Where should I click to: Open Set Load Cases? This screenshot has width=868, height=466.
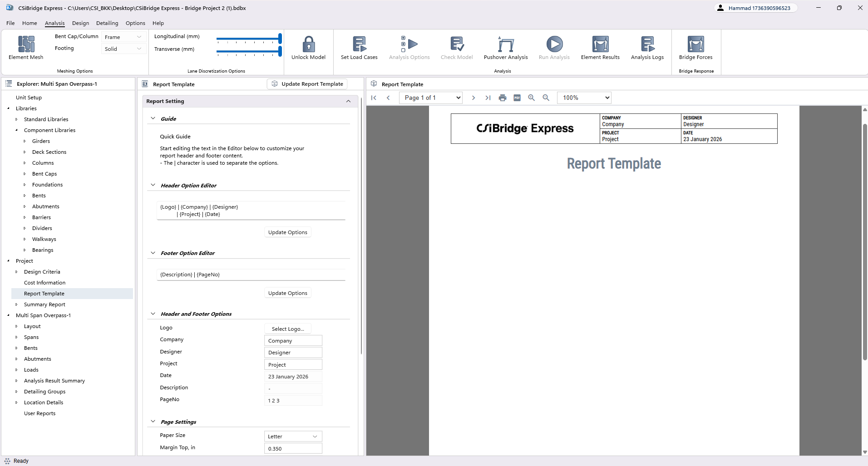tap(358, 48)
